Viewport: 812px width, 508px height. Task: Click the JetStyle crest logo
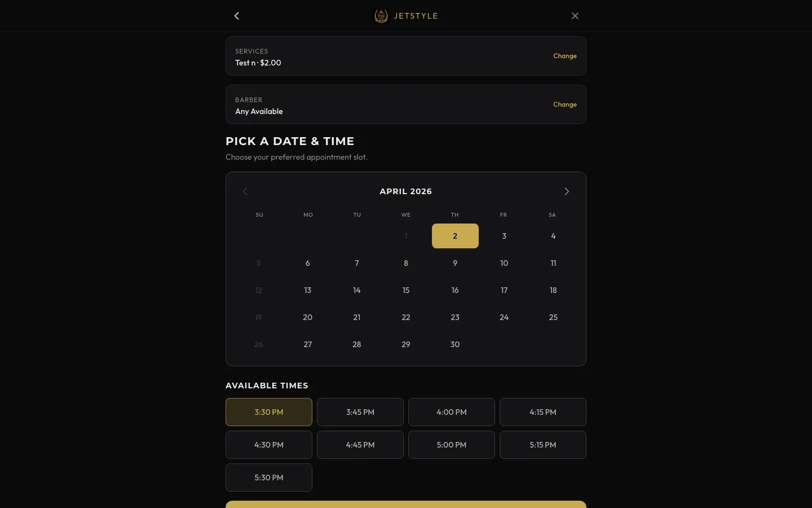pyautogui.click(x=381, y=16)
